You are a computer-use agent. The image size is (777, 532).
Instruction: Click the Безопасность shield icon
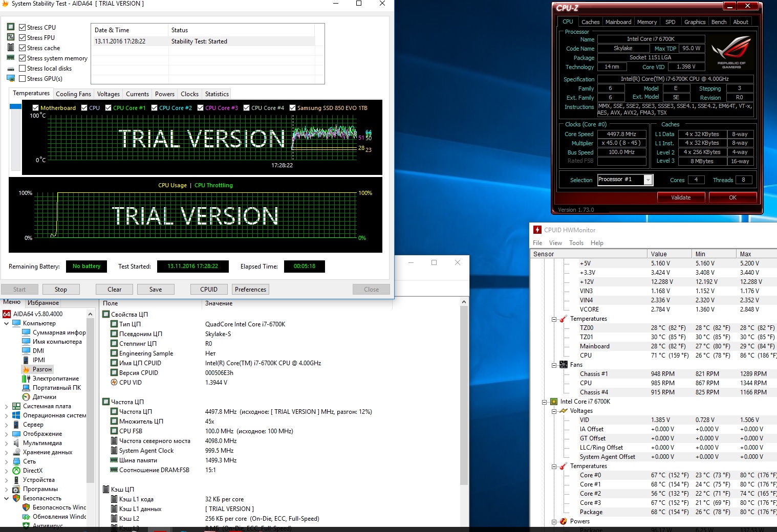[x=16, y=498]
